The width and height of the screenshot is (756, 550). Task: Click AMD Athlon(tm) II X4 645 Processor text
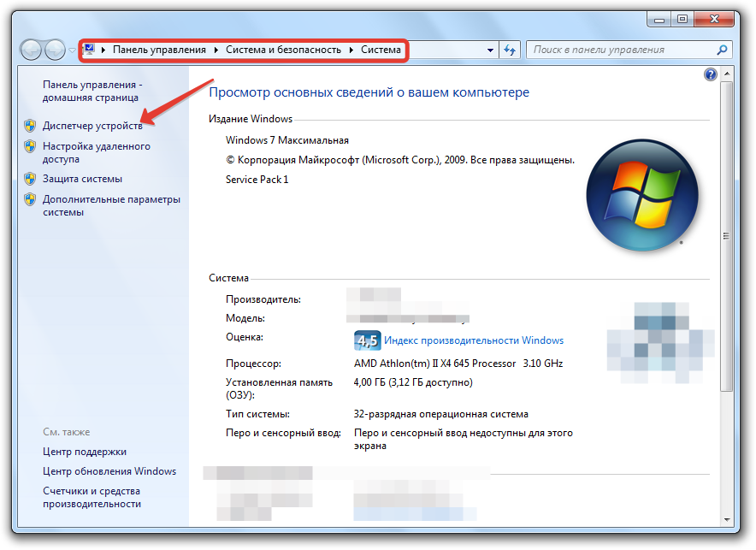435,364
